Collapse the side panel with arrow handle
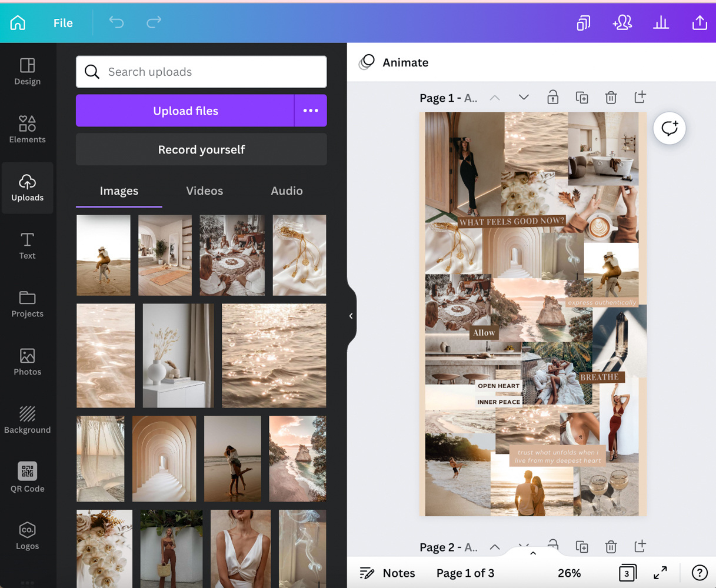Image resolution: width=716 pixels, height=588 pixels. click(x=351, y=316)
